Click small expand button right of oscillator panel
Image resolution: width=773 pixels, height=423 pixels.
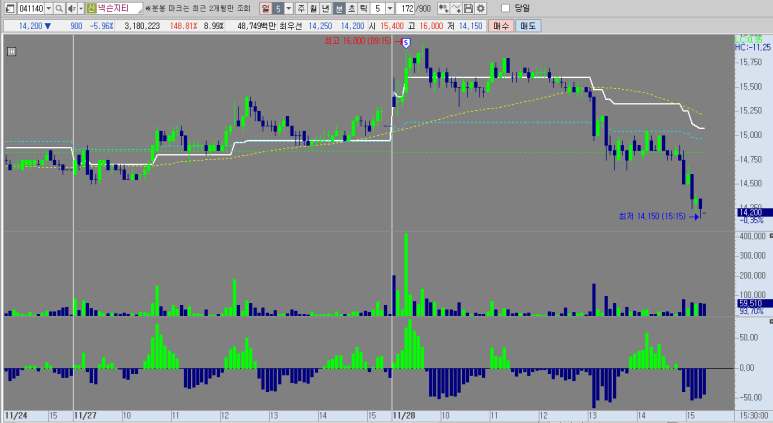pyautogui.click(x=771, y=321)
